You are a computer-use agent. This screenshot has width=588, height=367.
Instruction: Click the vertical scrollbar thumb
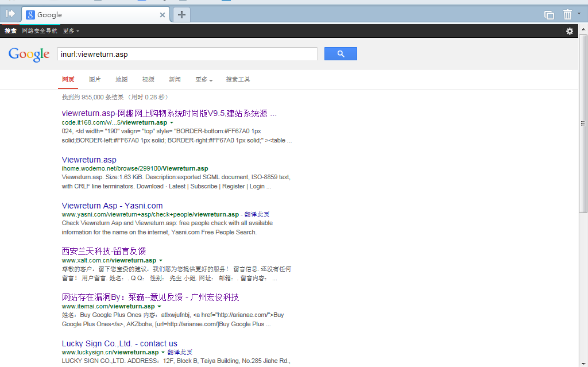[x=583, y=124]
